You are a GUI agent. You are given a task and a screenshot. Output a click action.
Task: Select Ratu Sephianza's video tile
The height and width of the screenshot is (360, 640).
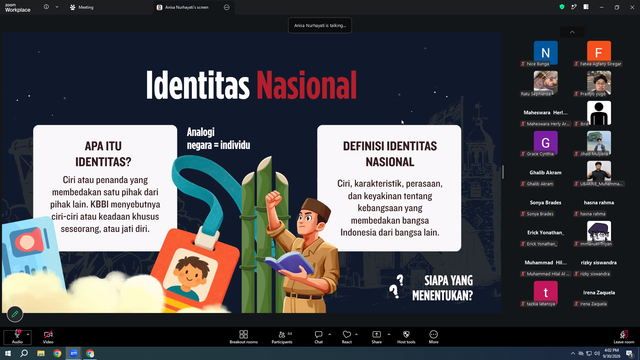pos(546,83)
